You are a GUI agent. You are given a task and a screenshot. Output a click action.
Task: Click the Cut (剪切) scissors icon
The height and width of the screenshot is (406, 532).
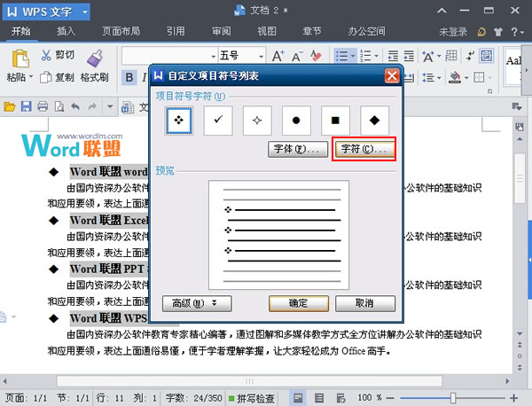[46, 57]
